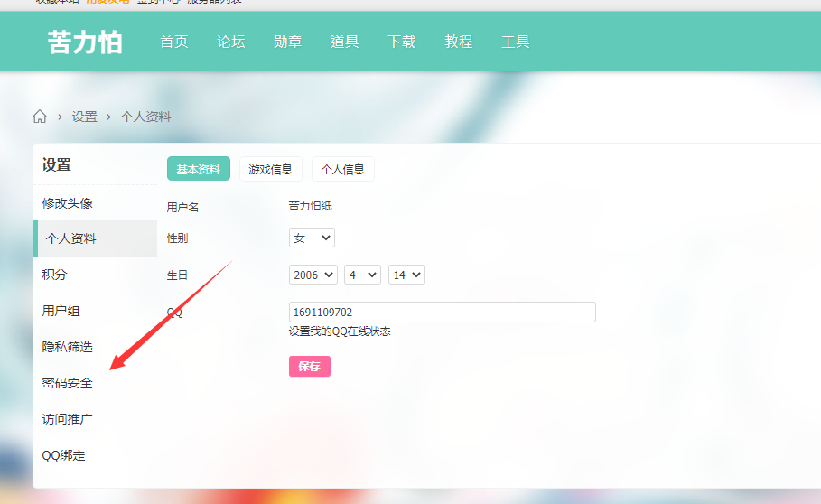Go to the 道具 page
This screenshot has height=504, width=821.
(x=344, y=42)
